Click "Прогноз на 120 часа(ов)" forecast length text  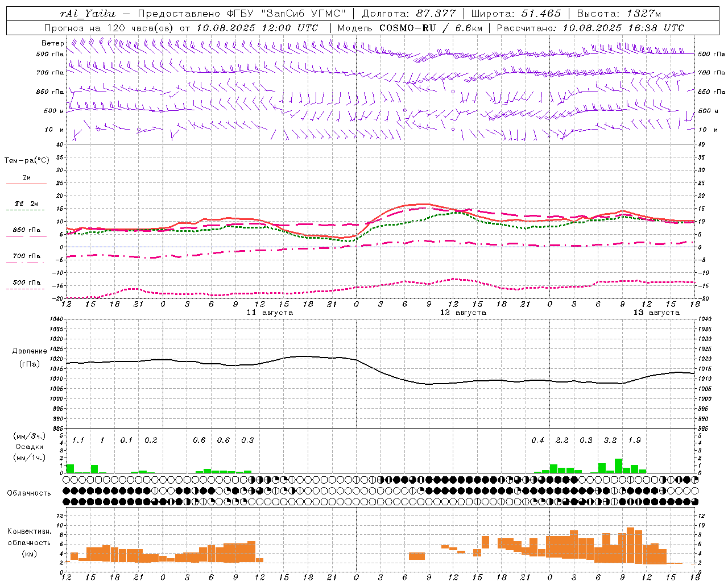pos(110,28)
